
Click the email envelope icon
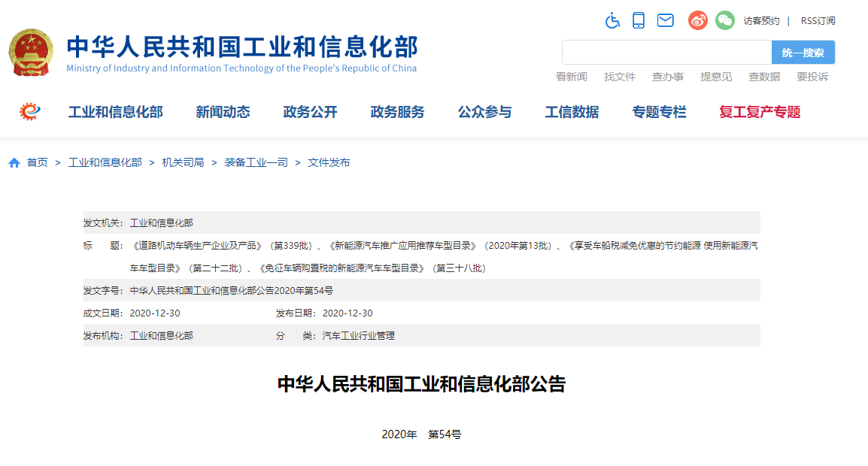pyautogui.click(x=665, y=20)
